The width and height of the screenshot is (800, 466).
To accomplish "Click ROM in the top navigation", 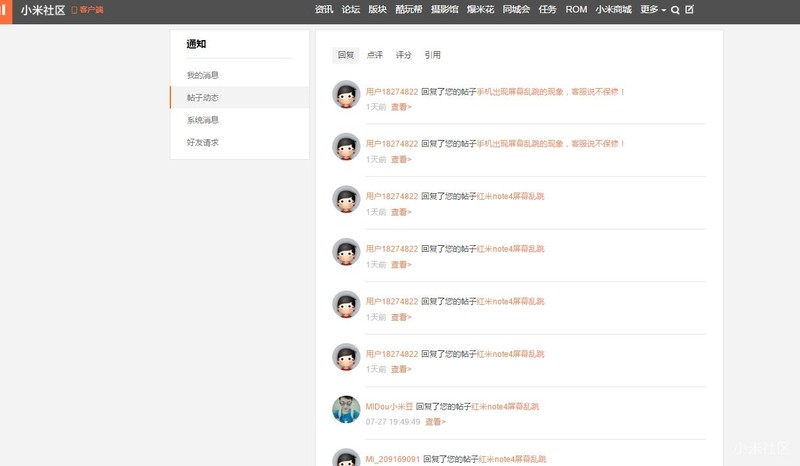I will [576, 9].
